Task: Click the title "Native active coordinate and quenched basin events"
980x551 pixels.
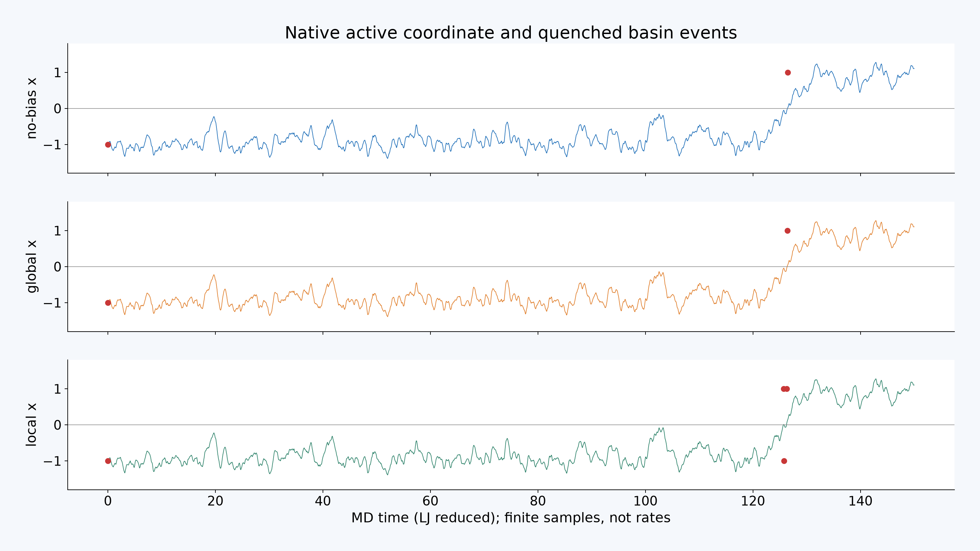Action: [x=510, y=33]
